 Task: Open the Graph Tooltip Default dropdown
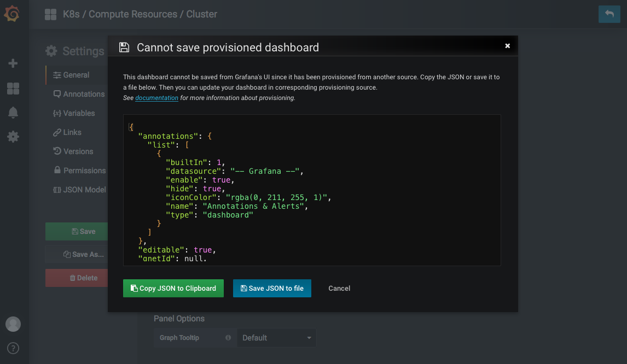point(276,338)
